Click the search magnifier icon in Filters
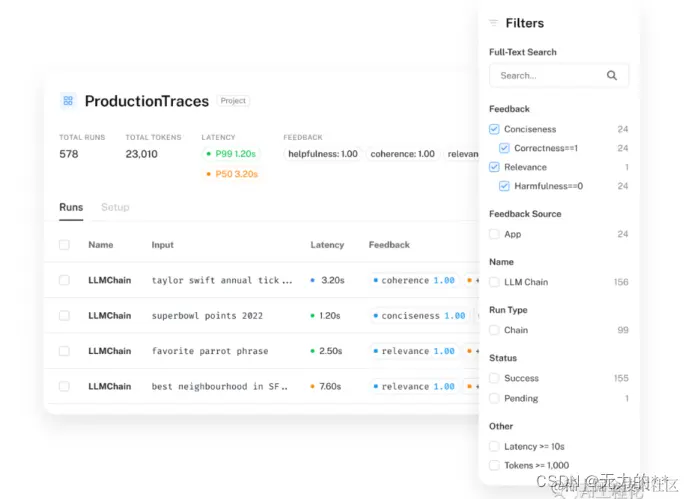This screenshot has height=499, width=684. [x=612, y=75]
